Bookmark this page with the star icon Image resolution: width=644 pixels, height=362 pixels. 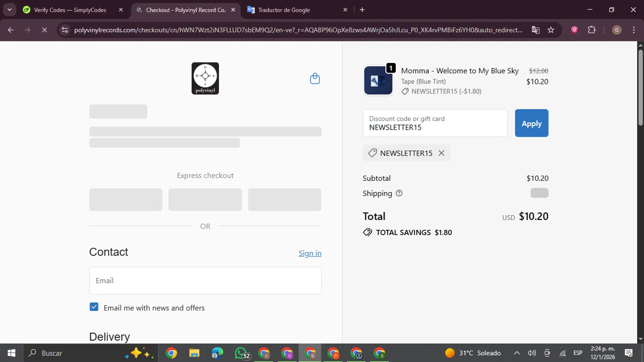point(551,30)
